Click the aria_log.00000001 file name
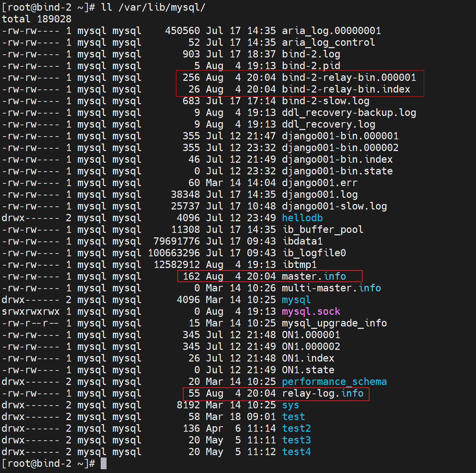 coord(331,31)
